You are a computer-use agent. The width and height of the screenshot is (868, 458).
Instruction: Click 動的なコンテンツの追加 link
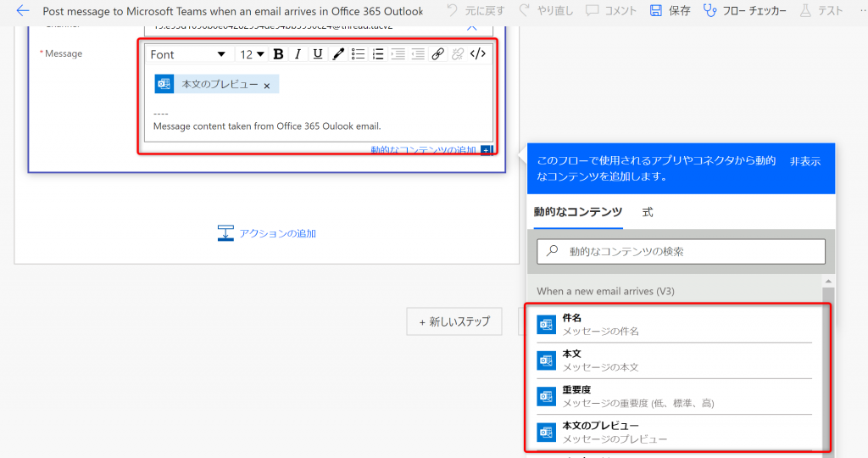424,150
